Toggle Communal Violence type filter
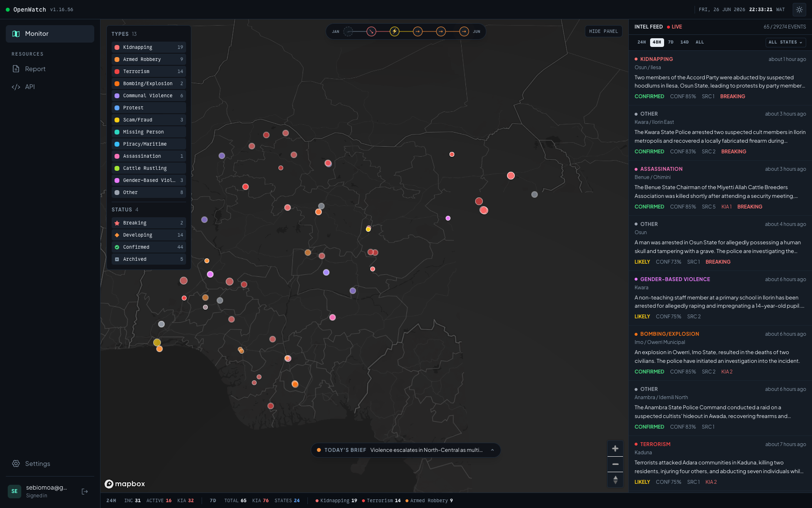The width and height of the screenshot is (812, 508). tap(149, 96)
